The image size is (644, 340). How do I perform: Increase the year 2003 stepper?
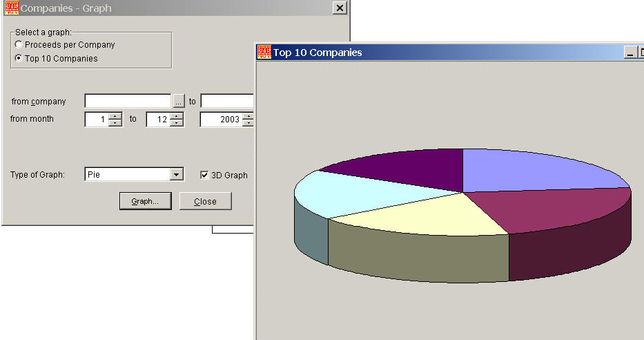pyautogui.click(x=248, y=116)
